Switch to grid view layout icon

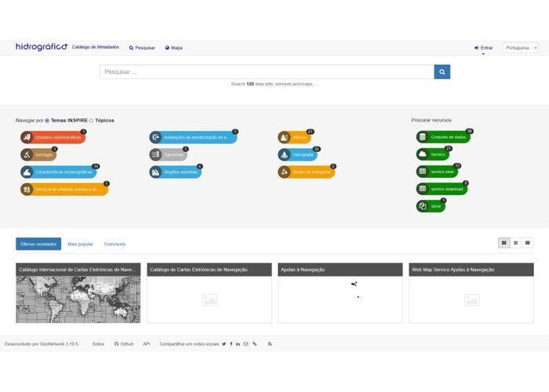click(504, 243)
